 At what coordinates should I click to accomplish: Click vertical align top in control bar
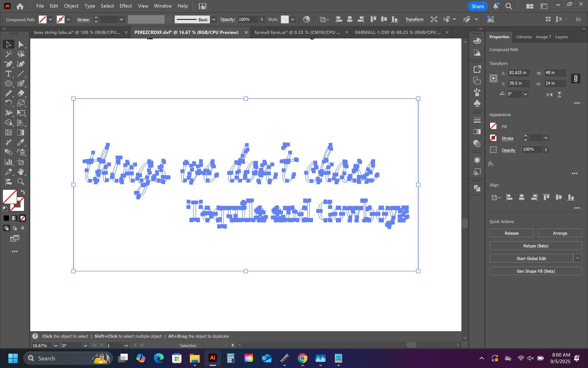pos(373,19)
